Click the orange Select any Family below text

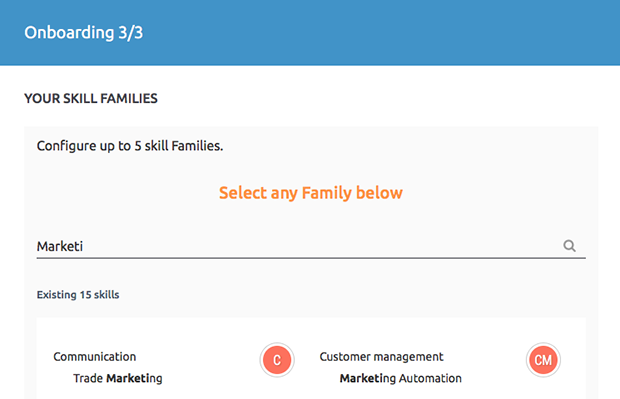(x=311, y=193)
